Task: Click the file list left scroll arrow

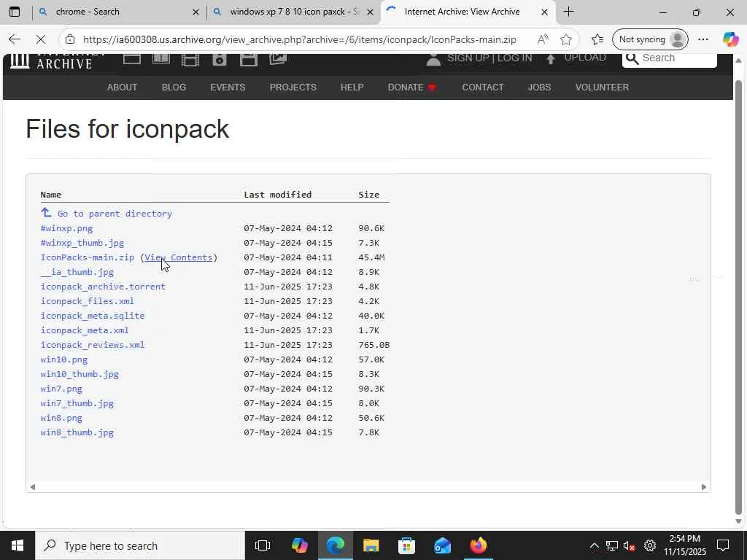Action: pyautogui.click(x=32, y=486)
